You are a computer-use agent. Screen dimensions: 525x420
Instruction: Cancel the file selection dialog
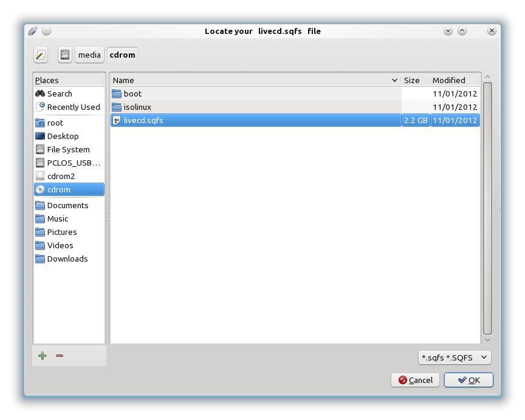(415, 380)
